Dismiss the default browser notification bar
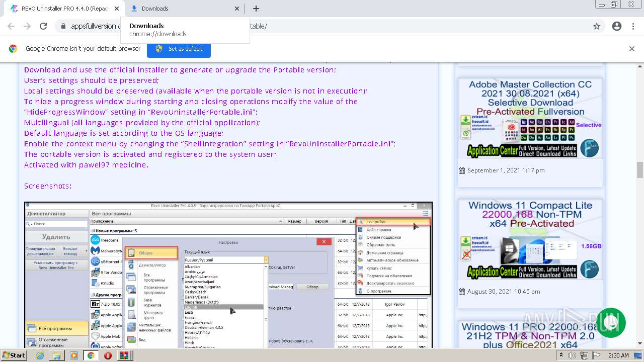 [x=632, y=49]
